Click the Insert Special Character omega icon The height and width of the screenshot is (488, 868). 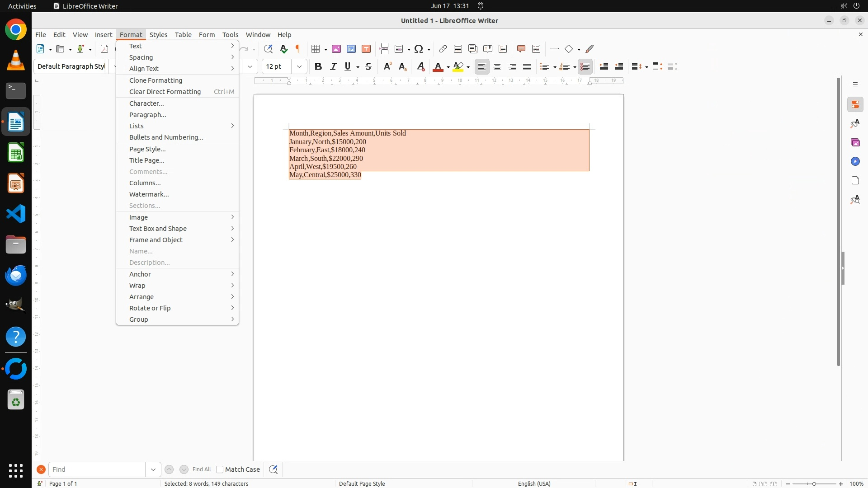419,49
